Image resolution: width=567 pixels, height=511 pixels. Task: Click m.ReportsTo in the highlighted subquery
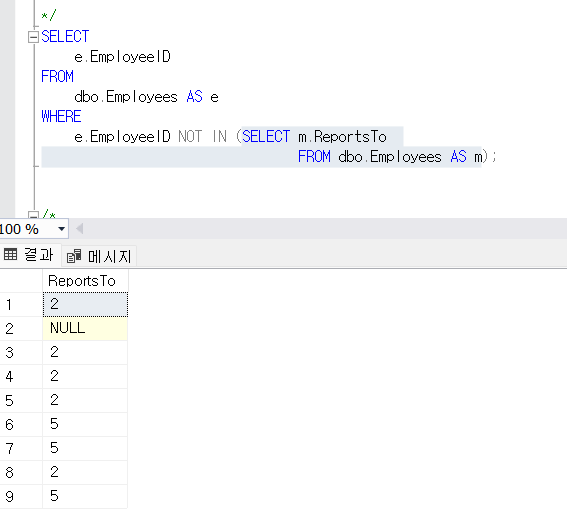342,137
